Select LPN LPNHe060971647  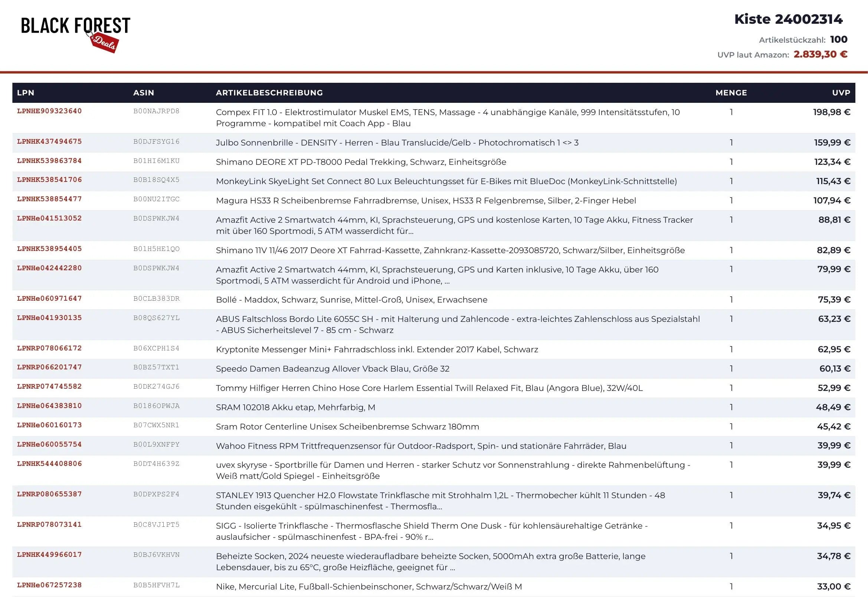tap(49, 299)
